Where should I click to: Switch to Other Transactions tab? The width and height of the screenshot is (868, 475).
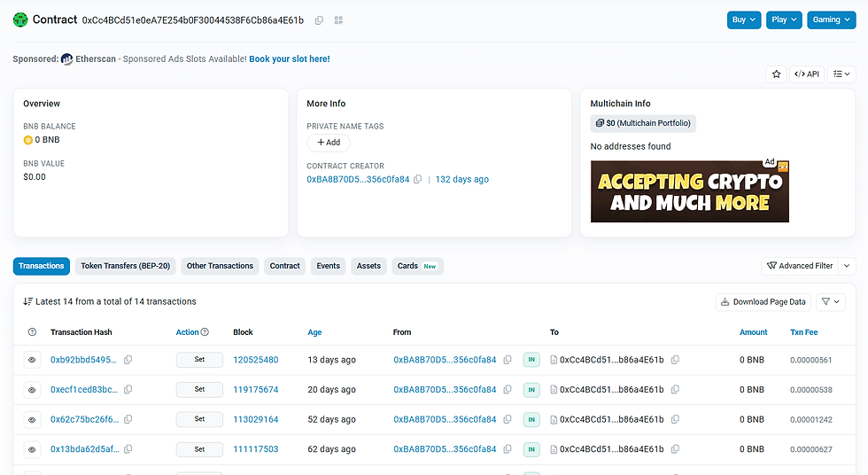tap(220, 266)
